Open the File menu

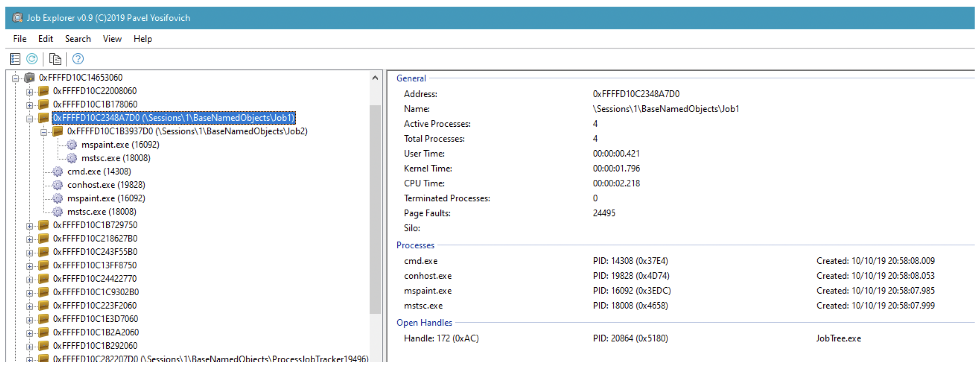coord(19,39)
